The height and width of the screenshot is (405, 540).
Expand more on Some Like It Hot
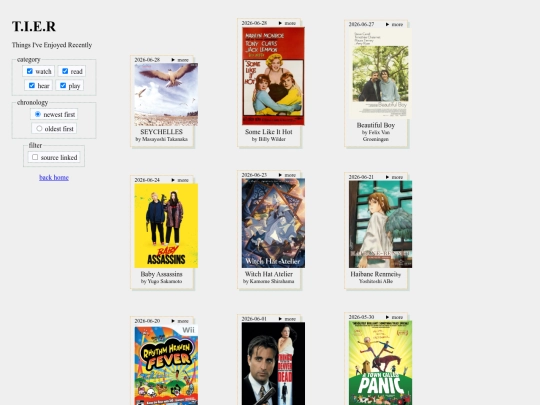coord(287,23)
